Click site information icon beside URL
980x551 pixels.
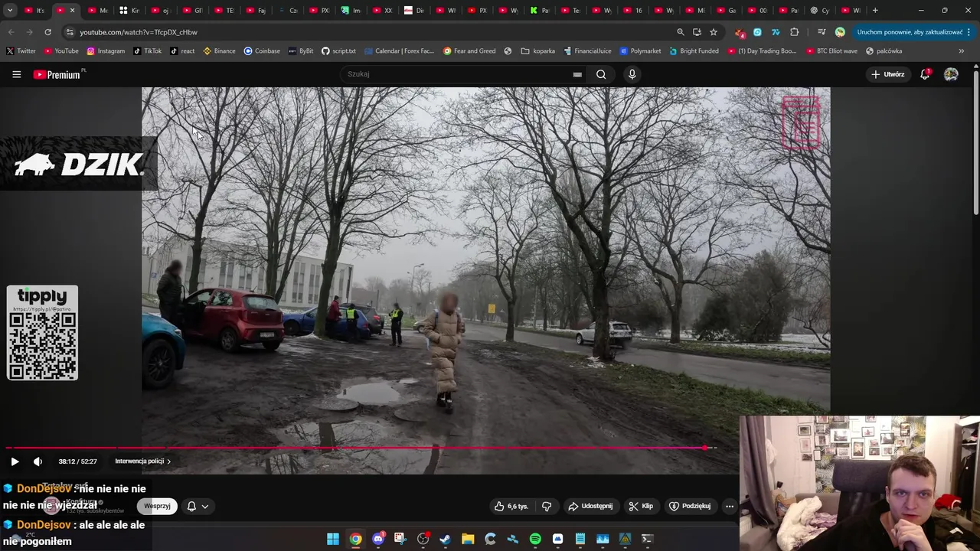(70, 32)
